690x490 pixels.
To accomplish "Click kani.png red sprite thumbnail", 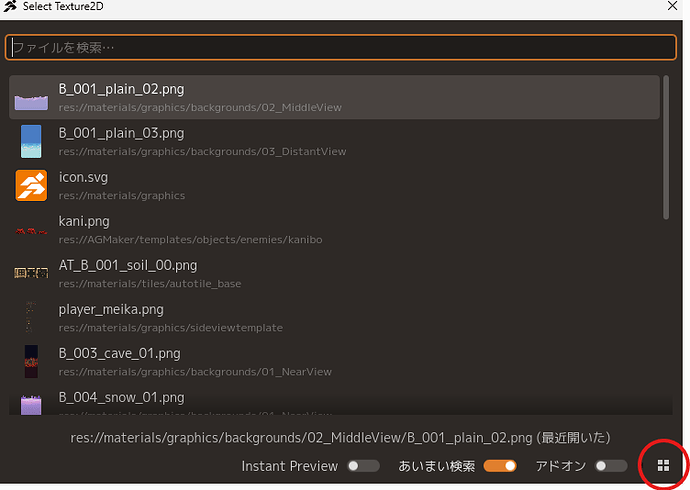I will click(31, 231).
